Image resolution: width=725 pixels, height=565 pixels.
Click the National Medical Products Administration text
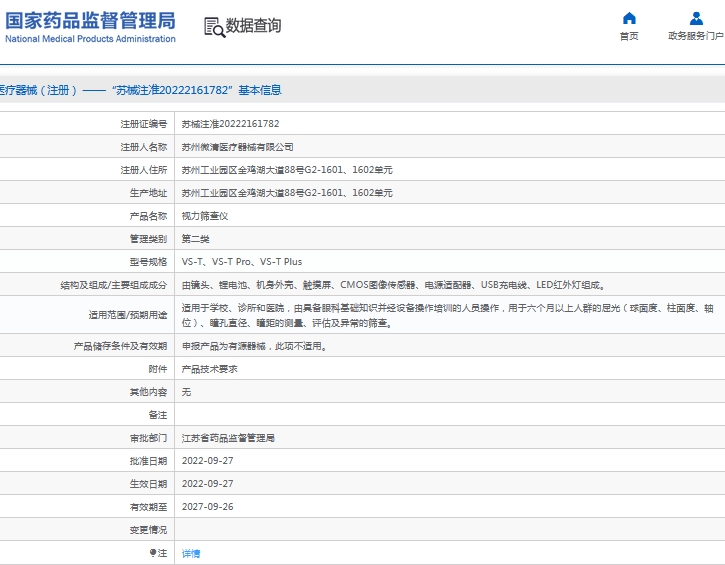[90, 39]
